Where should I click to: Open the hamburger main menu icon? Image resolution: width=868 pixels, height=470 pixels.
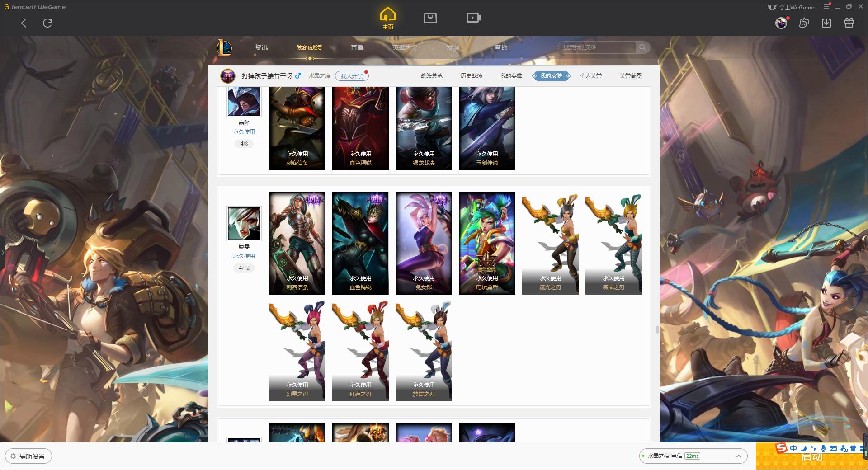click(827, 6)
